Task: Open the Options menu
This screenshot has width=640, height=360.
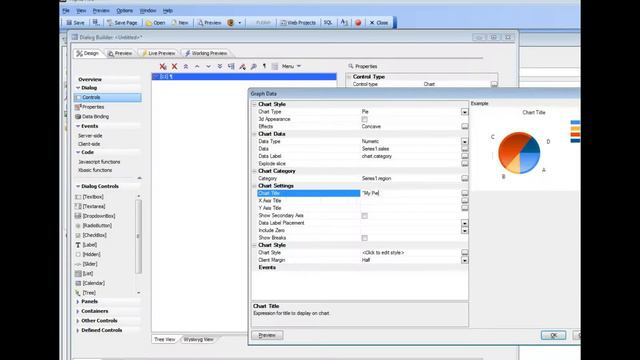Action: tap(124, 11)
